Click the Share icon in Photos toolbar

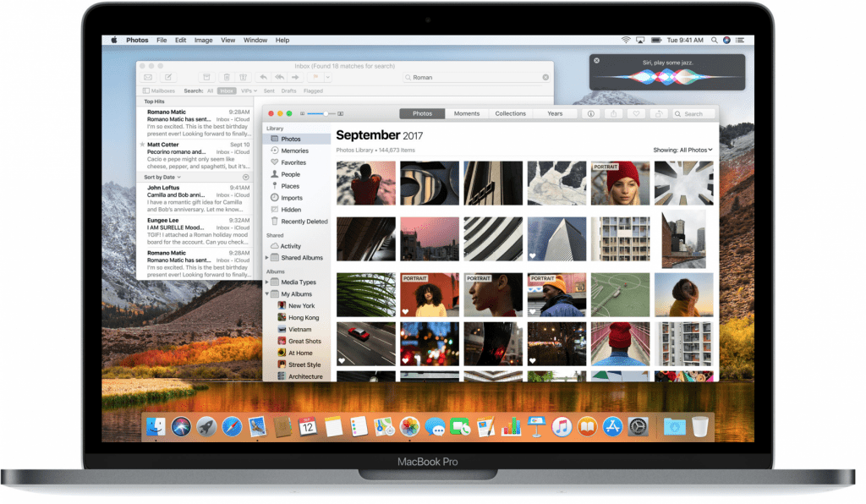(x=613, y=113)
